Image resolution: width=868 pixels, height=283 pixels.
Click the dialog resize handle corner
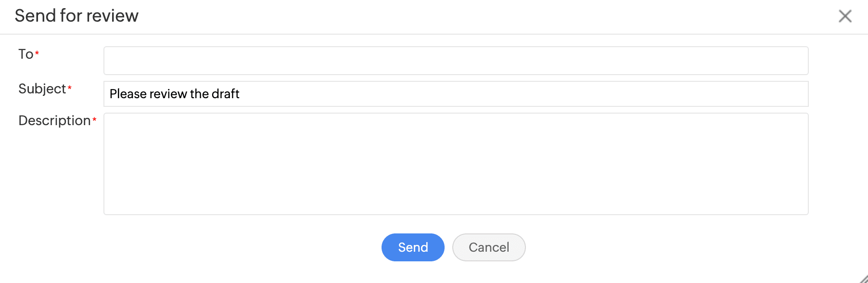864,279
